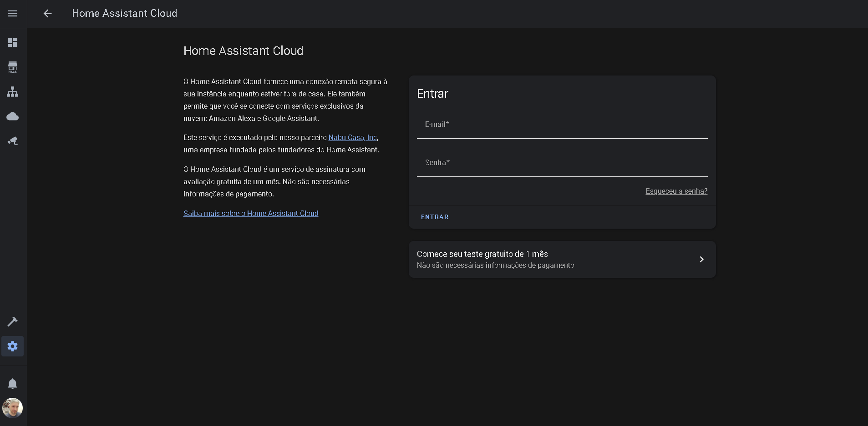
Task: Click the 'Entrar' card heading
Action: tap(432, 94)
